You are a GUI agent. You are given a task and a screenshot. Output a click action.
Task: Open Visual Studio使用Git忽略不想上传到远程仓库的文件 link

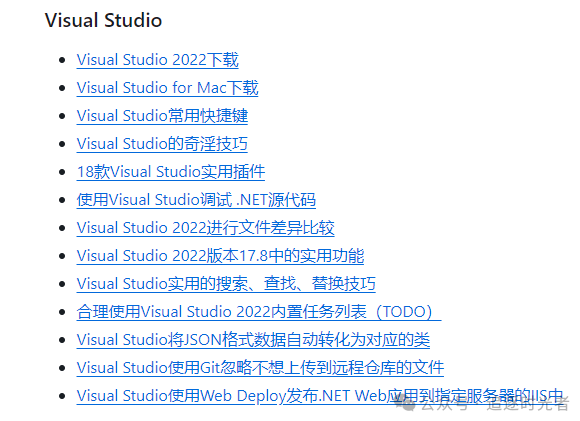point(260,368)
